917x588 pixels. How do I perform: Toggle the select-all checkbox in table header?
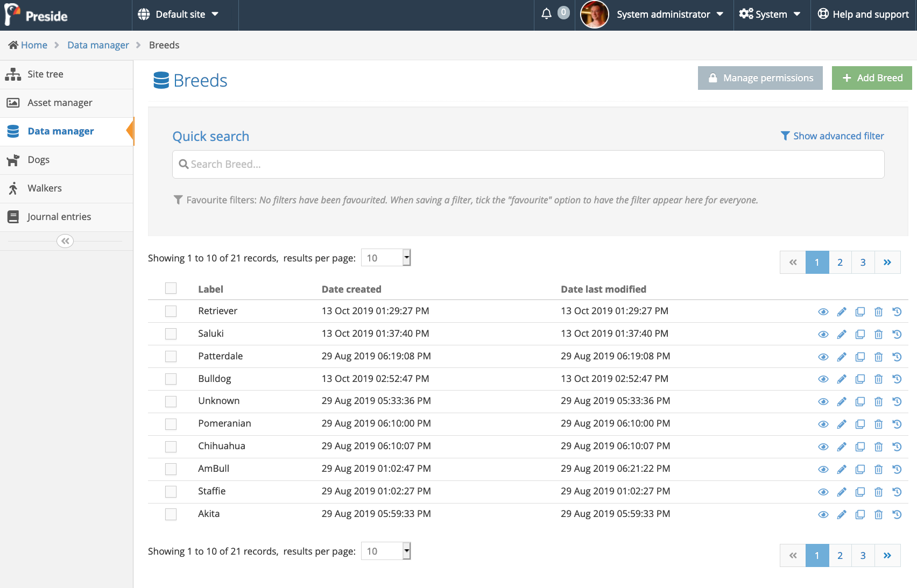(171, 288)
